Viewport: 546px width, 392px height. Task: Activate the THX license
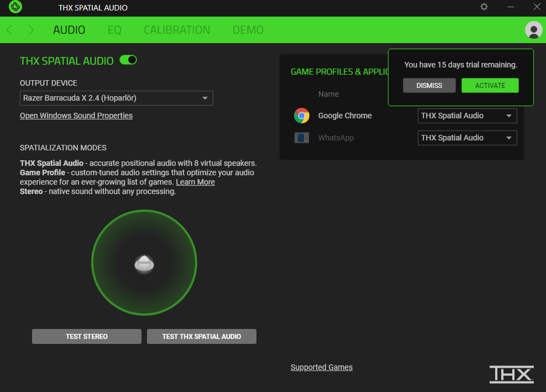490,85
